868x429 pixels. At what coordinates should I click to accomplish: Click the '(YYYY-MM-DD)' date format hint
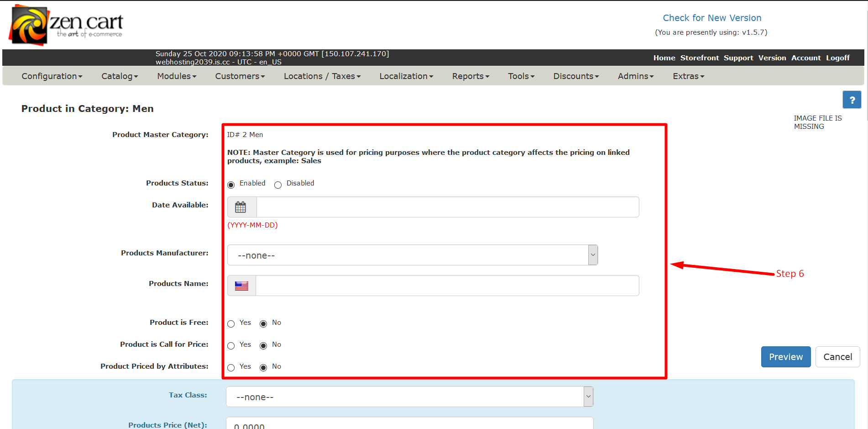pyautogui.click(x=252, y=225)
